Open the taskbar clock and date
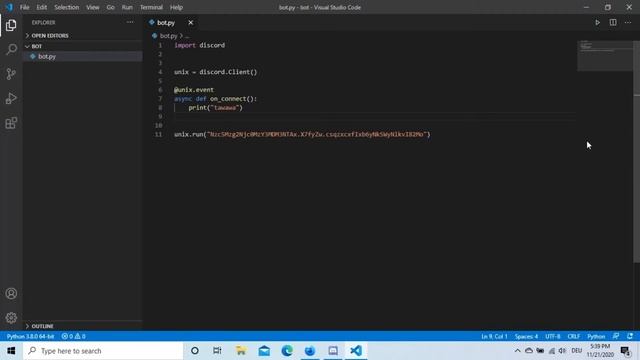 (600, 351)
